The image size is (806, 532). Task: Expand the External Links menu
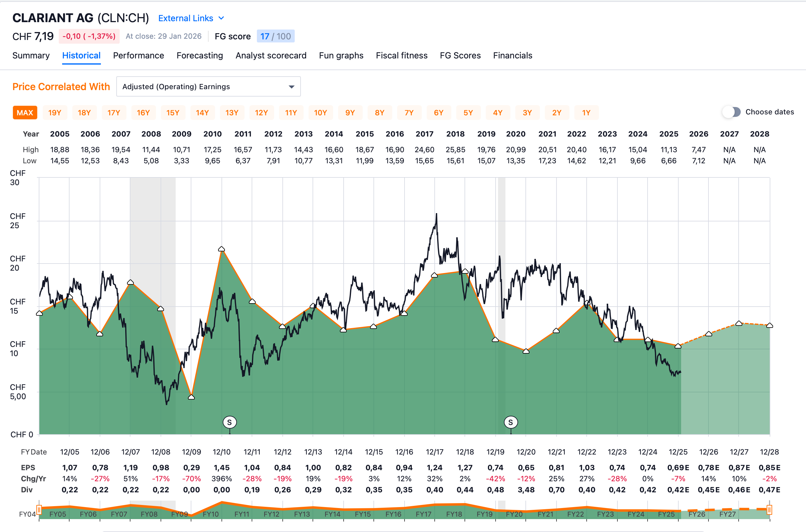click(x=186, y=18)
